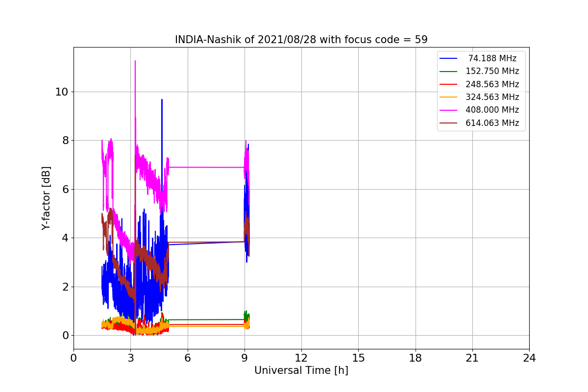Click x-axis tick label 12
Screen dimensions: 588x392
point(301,358)
